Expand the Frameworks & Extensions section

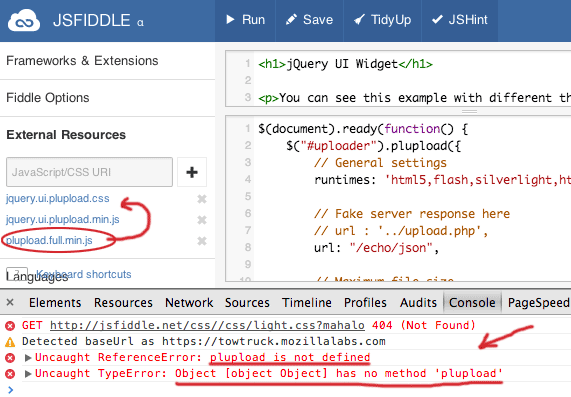point(82,60)
